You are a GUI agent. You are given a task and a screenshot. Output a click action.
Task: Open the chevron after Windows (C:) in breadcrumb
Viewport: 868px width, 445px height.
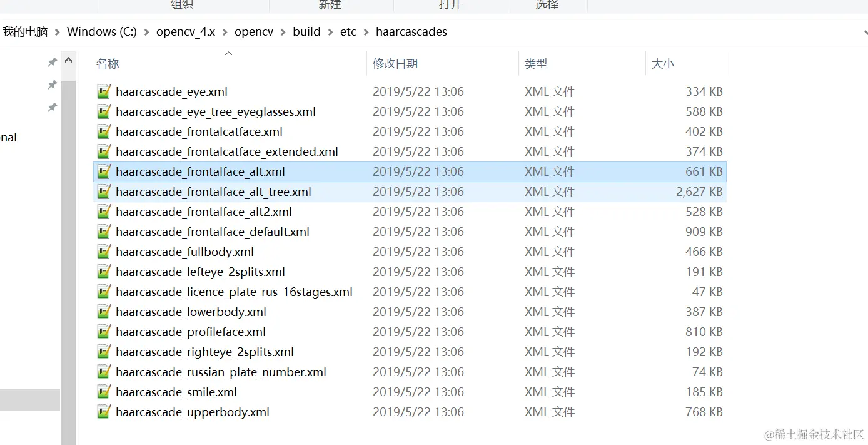(147, 32)
